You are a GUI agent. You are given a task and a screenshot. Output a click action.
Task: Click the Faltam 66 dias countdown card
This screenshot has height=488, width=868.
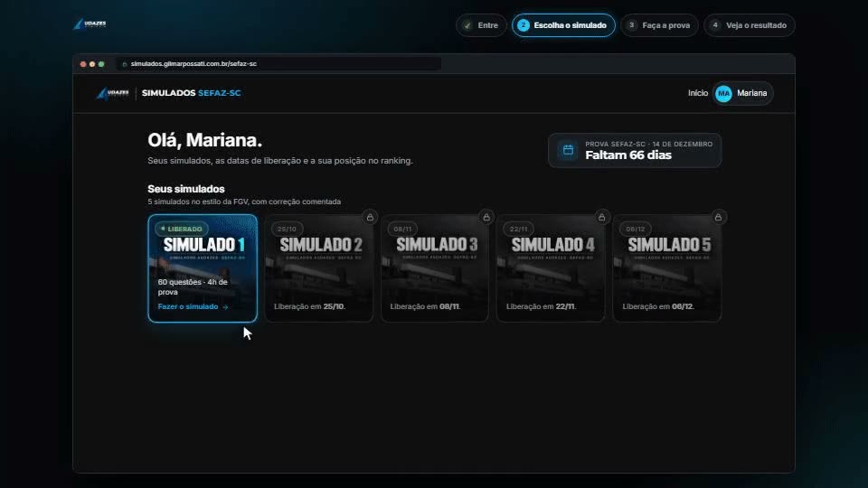[x=635, y=150]
